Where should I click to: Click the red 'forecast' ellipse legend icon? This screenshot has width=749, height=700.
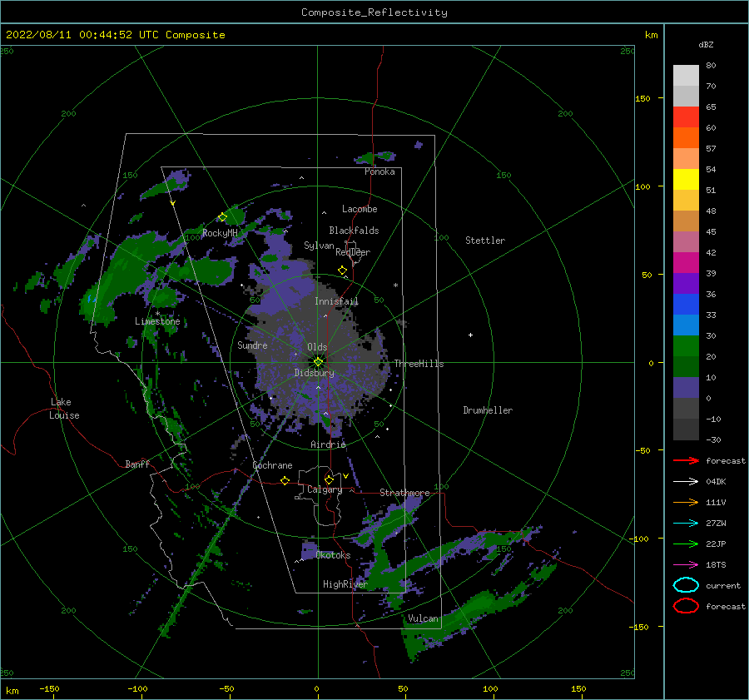pos(686,606)
